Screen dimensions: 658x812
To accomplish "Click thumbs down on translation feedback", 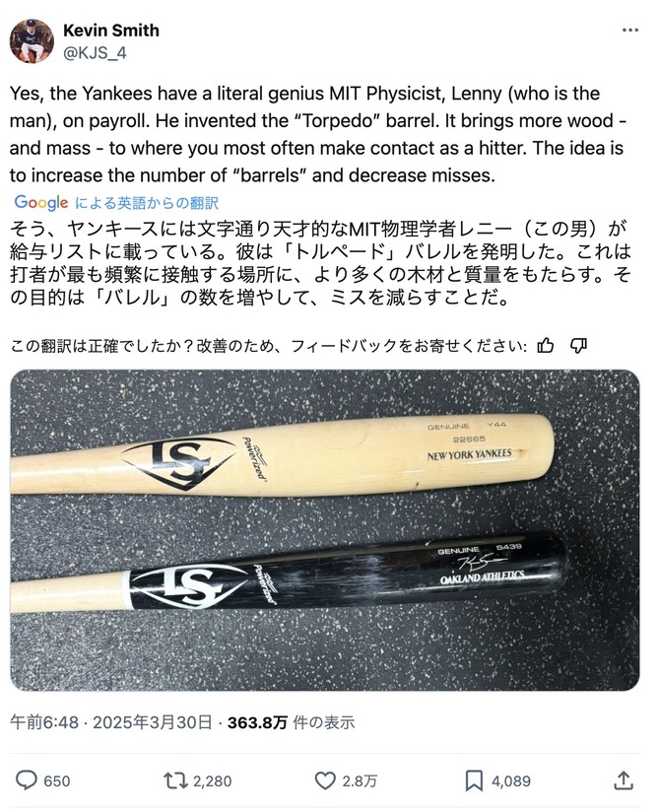I will click(578, 346).
